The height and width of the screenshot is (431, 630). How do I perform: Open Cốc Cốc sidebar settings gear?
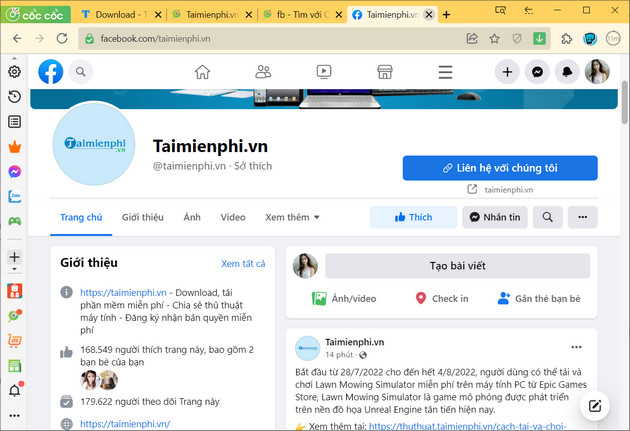coord(14,72)
